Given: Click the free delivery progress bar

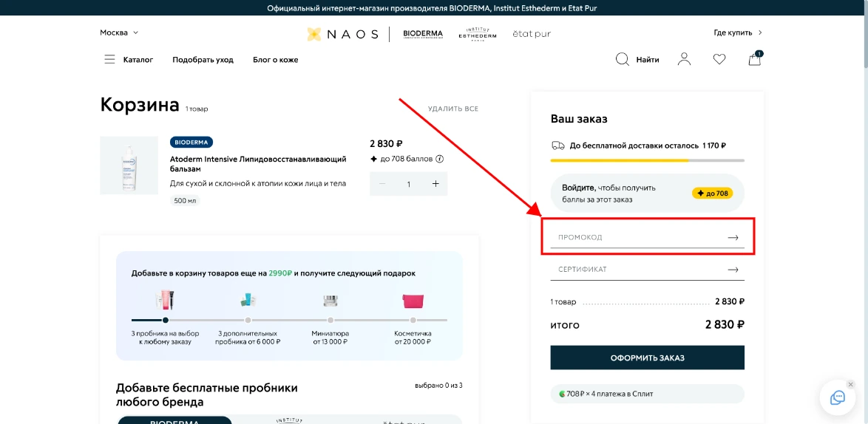Looking at the screenshot, I should (x=647, y=160).
